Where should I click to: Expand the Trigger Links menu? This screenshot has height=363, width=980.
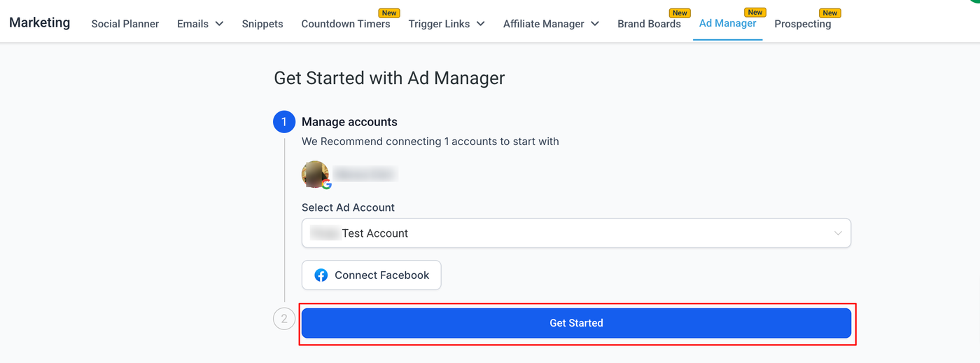pyautogui.click(x=447, y=24)
